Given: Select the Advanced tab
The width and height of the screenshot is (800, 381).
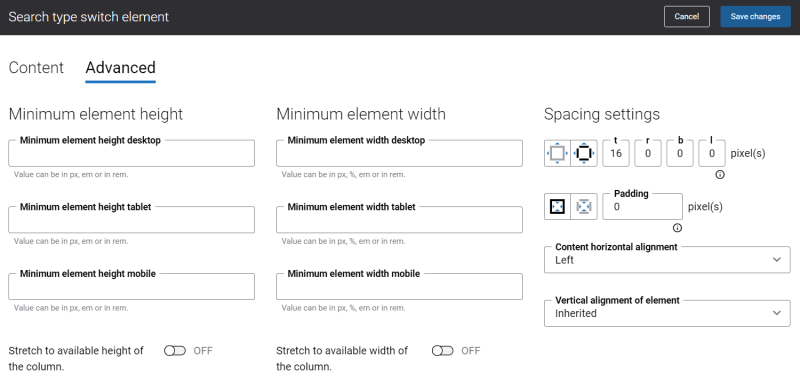Looking at the screenshot, I should (120, 68).
